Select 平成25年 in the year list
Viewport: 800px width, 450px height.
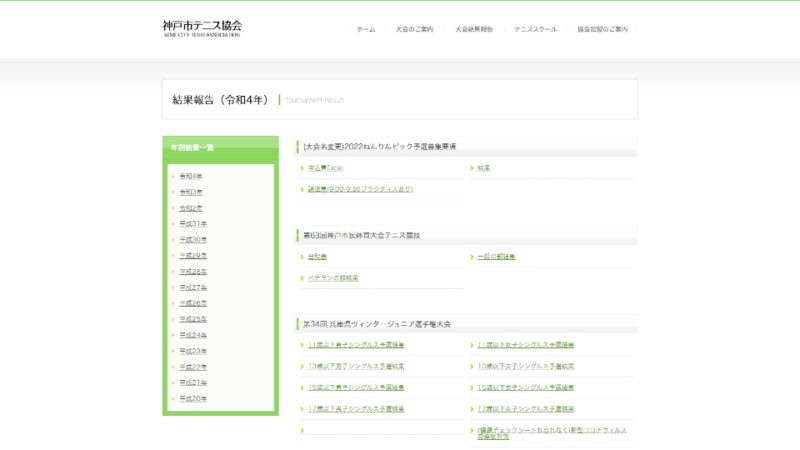tap(193, 319)
